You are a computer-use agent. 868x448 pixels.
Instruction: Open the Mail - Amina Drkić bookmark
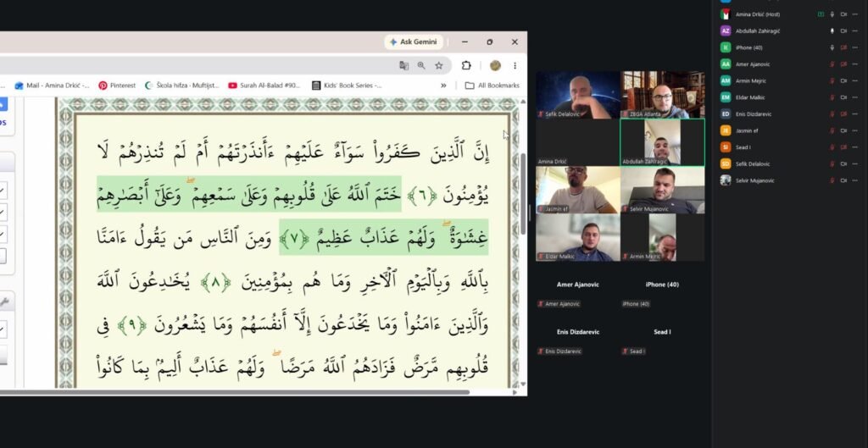[52, 86]
